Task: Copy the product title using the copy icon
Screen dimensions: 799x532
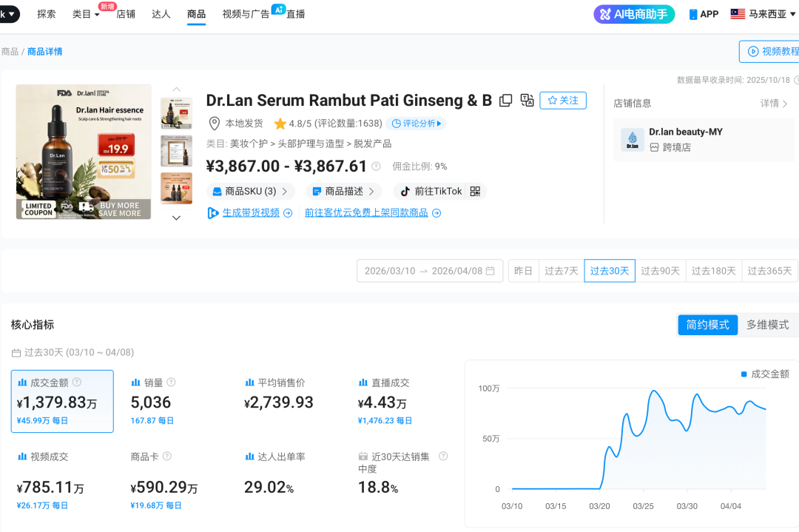Action: tap(506, 100)
